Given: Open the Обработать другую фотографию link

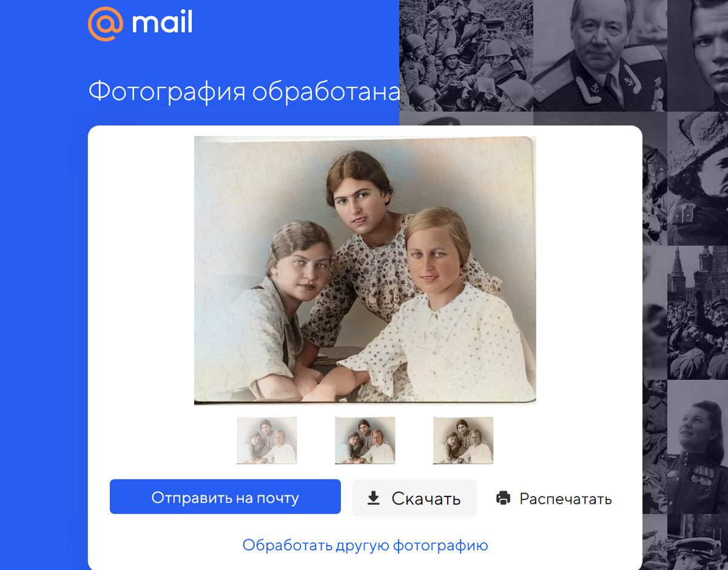Looking at the screenshot, I should click(365, 545).
